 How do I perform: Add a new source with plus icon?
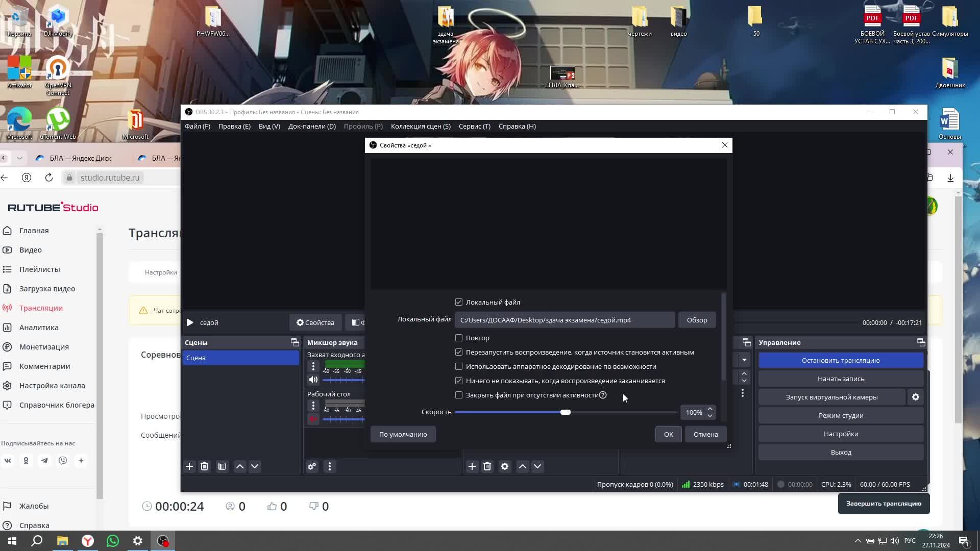tap(472, 466)
